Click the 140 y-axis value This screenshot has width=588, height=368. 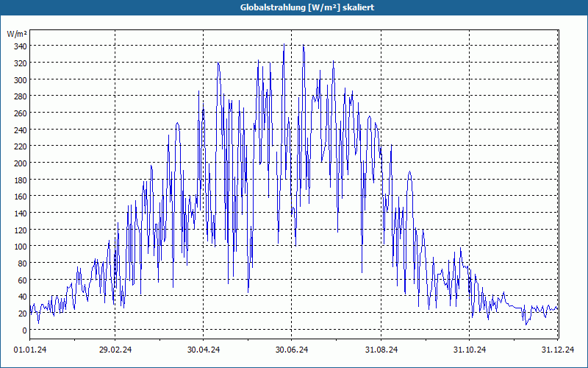click(x=21, y=213)
